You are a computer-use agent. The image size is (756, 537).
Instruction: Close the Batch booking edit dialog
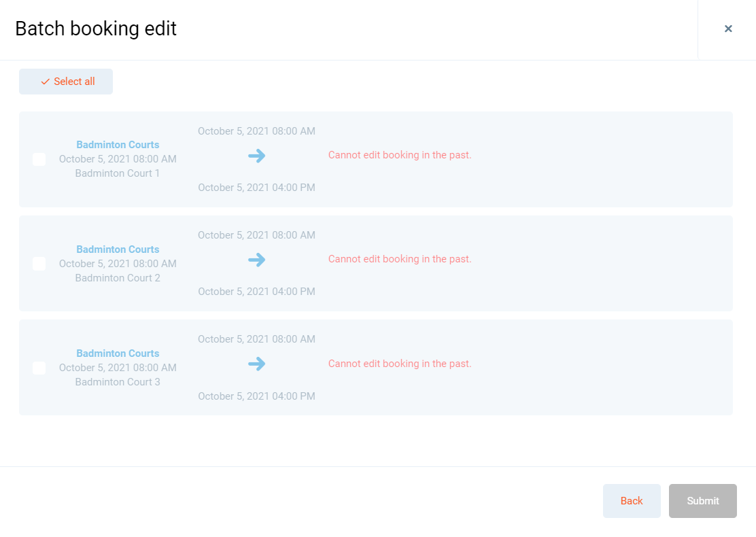(x=728, y=29)
